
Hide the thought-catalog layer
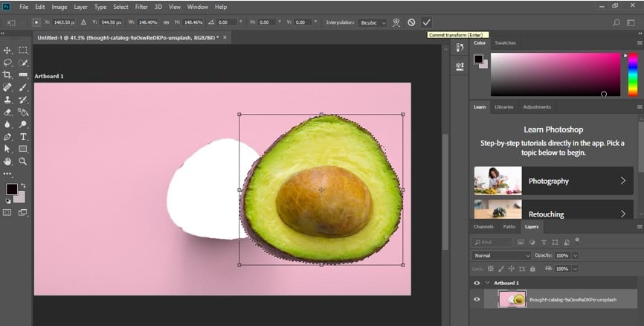pos(477,299)
